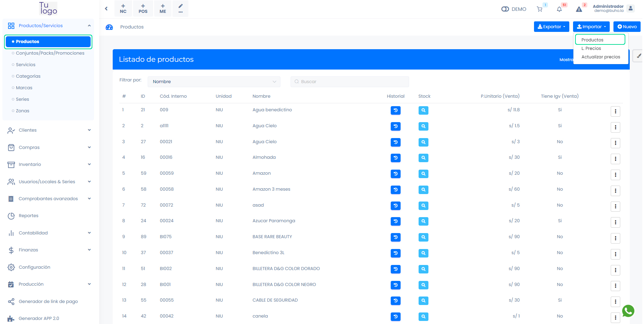
Task: Go to Categorías in sidebar
Action: pyautogui.click(x=28, y=76)
